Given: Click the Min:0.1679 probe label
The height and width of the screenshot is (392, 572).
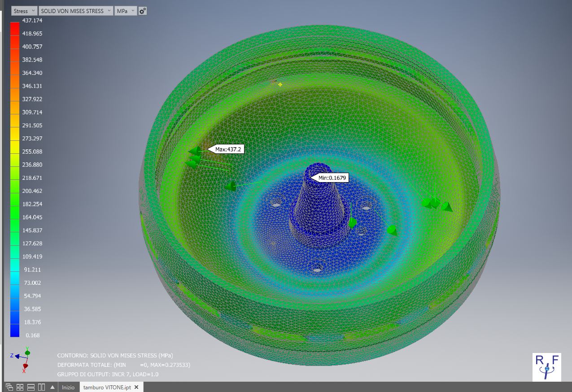Looking at the screenshot, I should pyautogui.click(x=332, y=178).
